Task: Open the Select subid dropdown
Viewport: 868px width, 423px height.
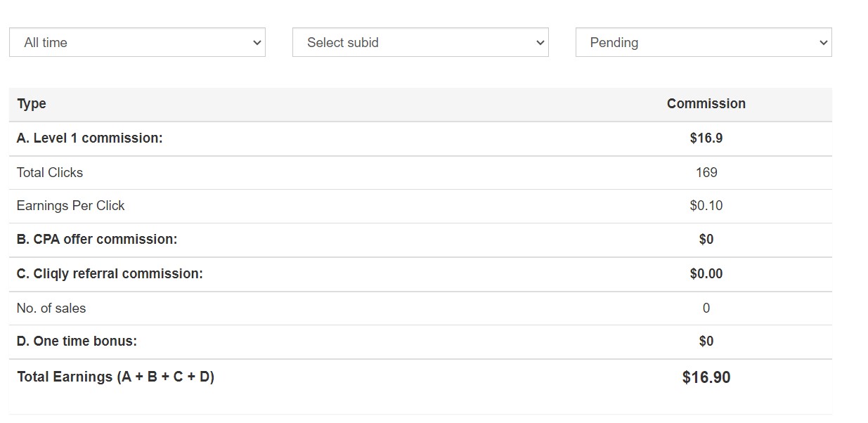Action: pos(420,42)
